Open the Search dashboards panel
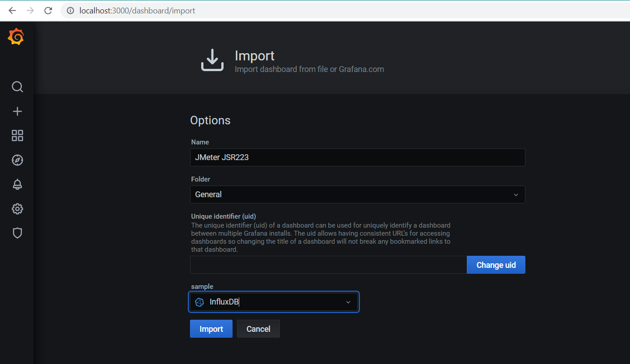630x364 pixels. point(17,87)
